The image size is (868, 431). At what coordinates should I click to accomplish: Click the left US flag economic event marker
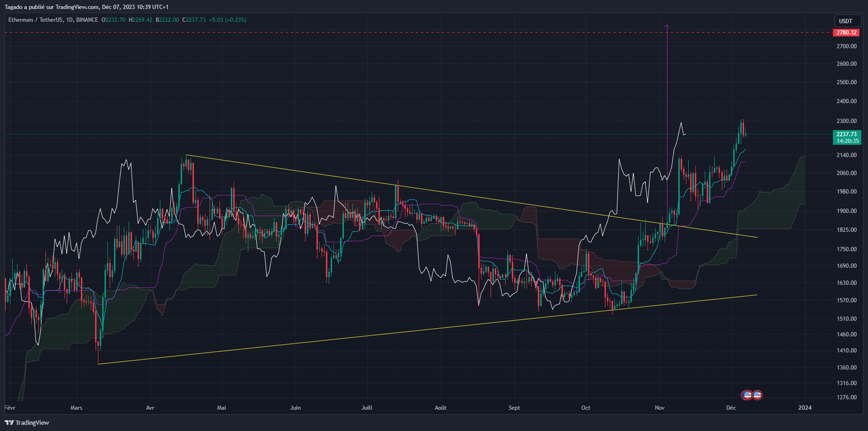tap(746, 395)
